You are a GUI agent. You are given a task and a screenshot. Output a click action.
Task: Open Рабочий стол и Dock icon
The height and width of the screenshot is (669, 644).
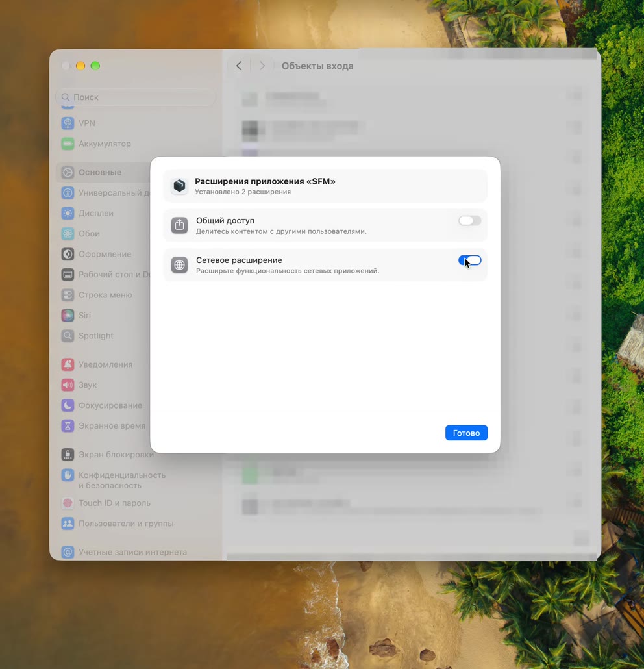[x=68, y=274]
